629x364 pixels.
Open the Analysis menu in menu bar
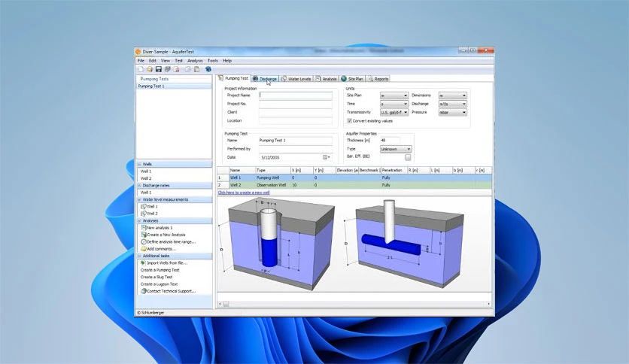(x=195, y=60)
